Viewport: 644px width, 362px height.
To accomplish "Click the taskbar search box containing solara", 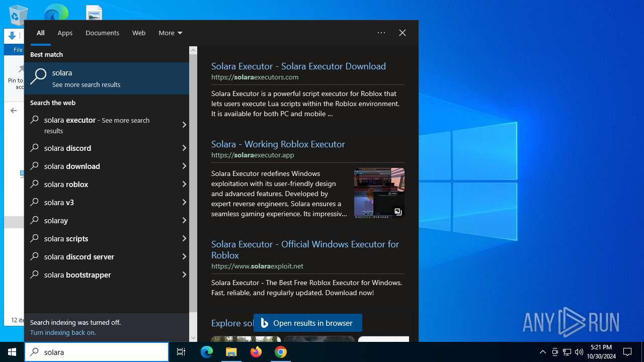I will (x=97, y=352).
